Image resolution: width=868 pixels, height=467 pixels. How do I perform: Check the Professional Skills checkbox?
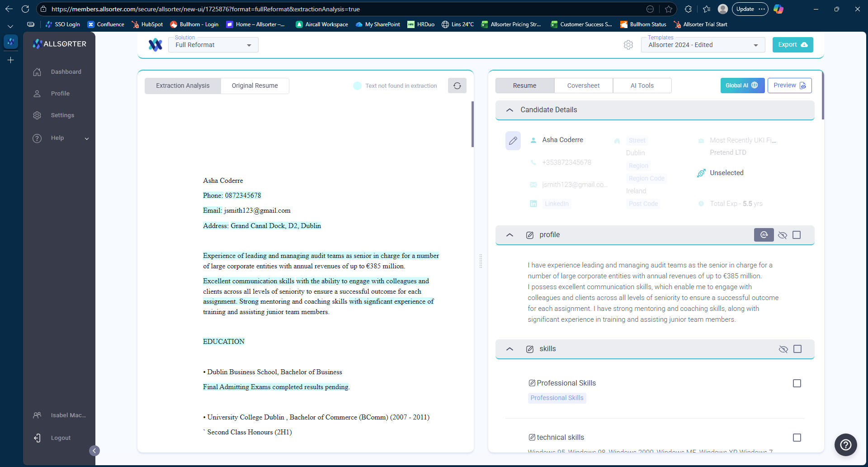[797, 383]
